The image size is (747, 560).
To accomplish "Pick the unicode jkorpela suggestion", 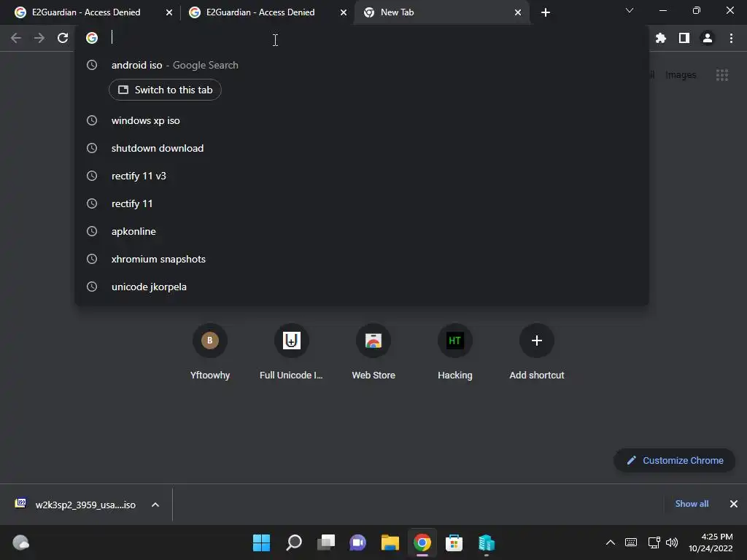I will (x=362, y=287).
